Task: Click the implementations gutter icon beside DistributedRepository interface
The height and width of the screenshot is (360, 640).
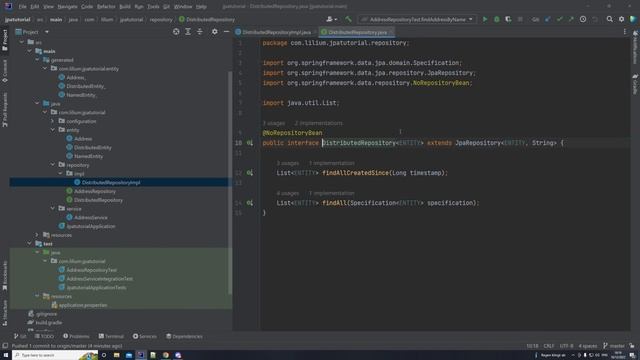Action: pos(249,143)
